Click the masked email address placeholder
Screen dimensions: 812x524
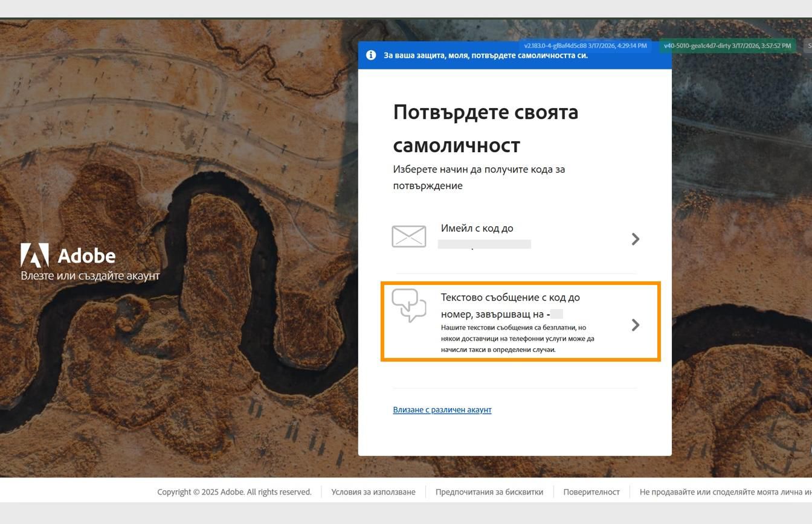484,243
